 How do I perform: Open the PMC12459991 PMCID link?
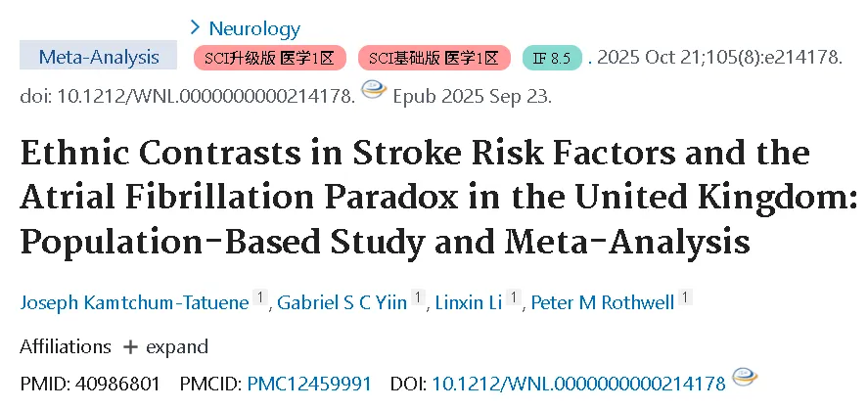tap(309, 383)
